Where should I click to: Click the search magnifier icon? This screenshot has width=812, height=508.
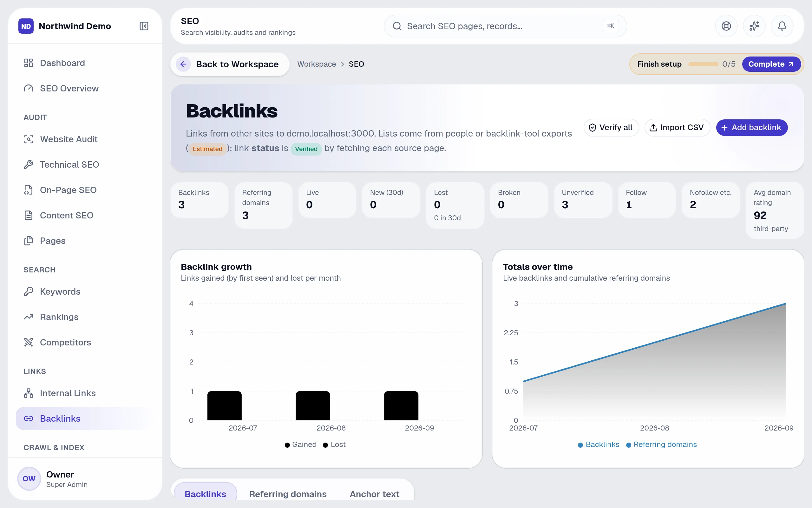[x=397, y=26]
